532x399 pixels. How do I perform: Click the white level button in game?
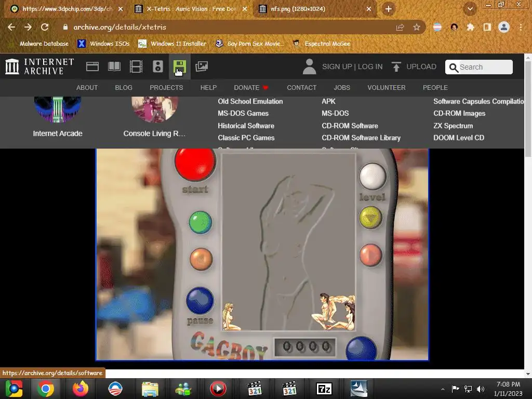coord(372,177)
